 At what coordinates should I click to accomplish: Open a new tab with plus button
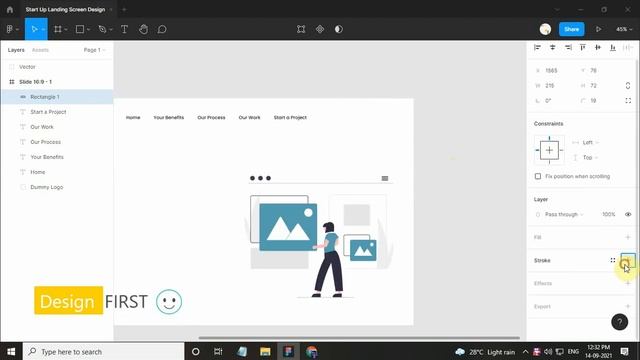click(124, 9)
